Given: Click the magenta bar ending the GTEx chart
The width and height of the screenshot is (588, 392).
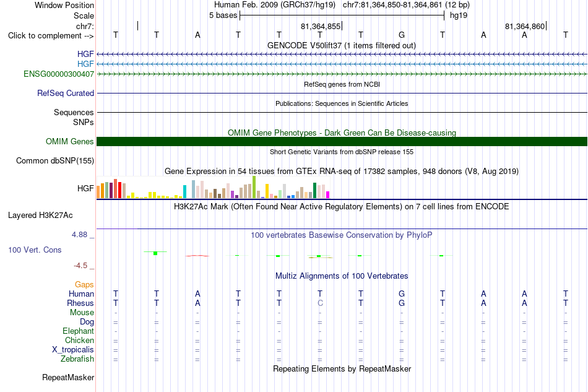Looking at the screenshot, I should (x=328, y=194).
